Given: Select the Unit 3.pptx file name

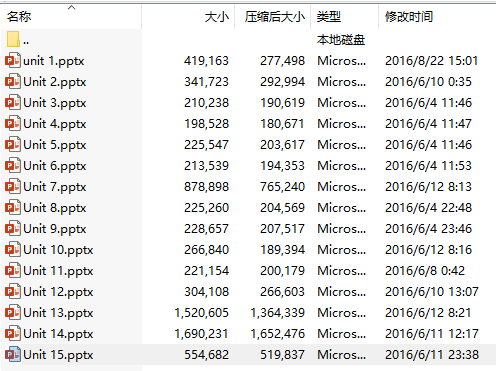Looking at the screenshot, I should click(55, 103).
